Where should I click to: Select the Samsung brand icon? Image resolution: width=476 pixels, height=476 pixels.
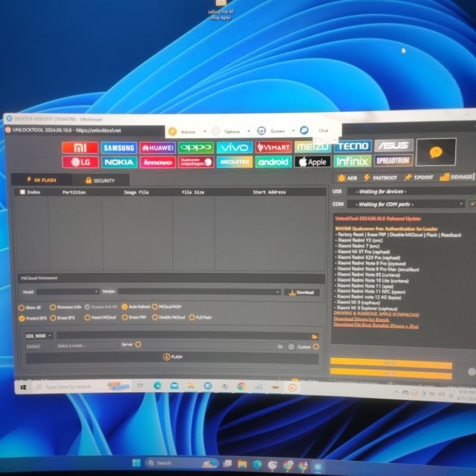[119, 148]
